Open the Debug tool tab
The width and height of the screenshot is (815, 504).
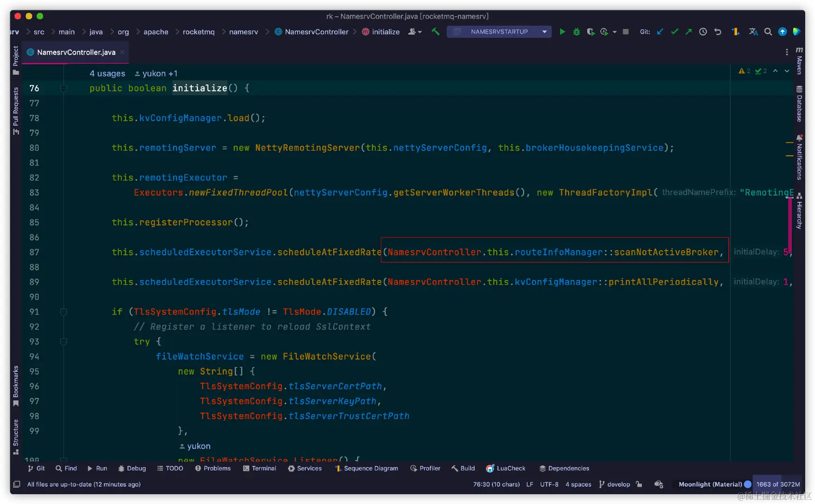pyautogui.click(x=132, y=468)
